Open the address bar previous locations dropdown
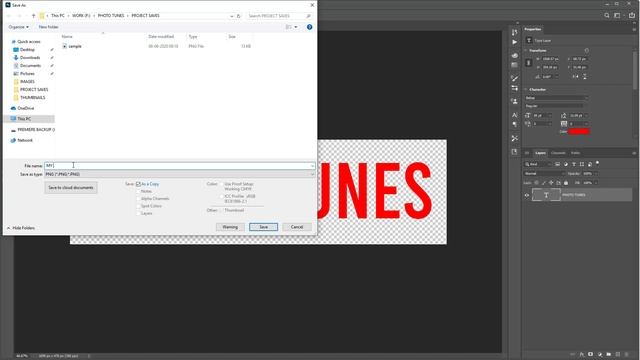Screen dimensions: 640x360 [231, 16]
